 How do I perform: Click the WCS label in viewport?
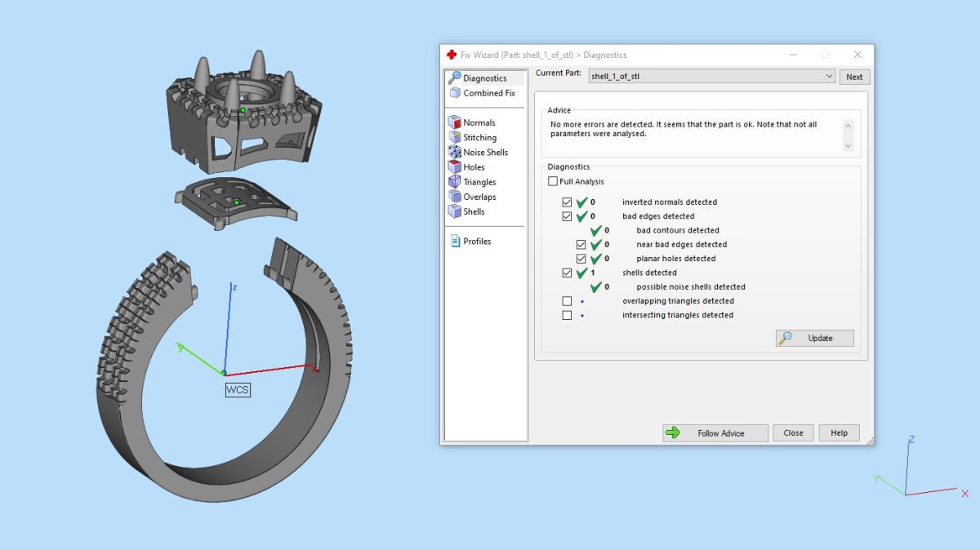[238, 390]
